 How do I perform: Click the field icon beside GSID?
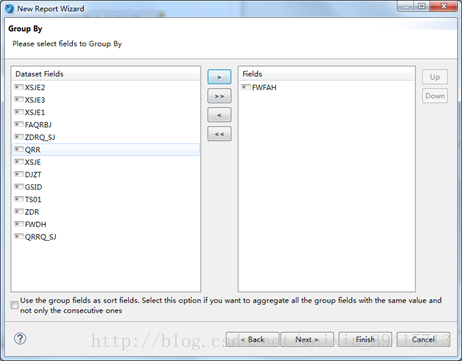(19, 186)
